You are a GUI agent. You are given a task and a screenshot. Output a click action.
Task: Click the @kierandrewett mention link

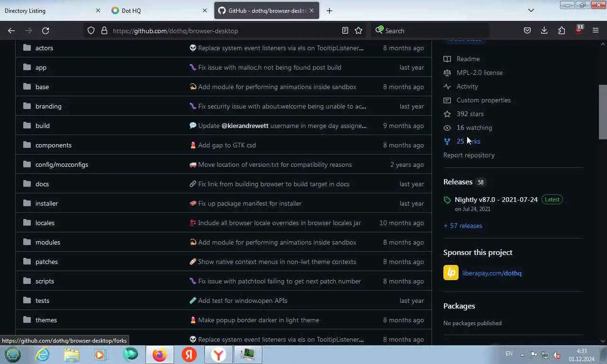coord(245,126)
